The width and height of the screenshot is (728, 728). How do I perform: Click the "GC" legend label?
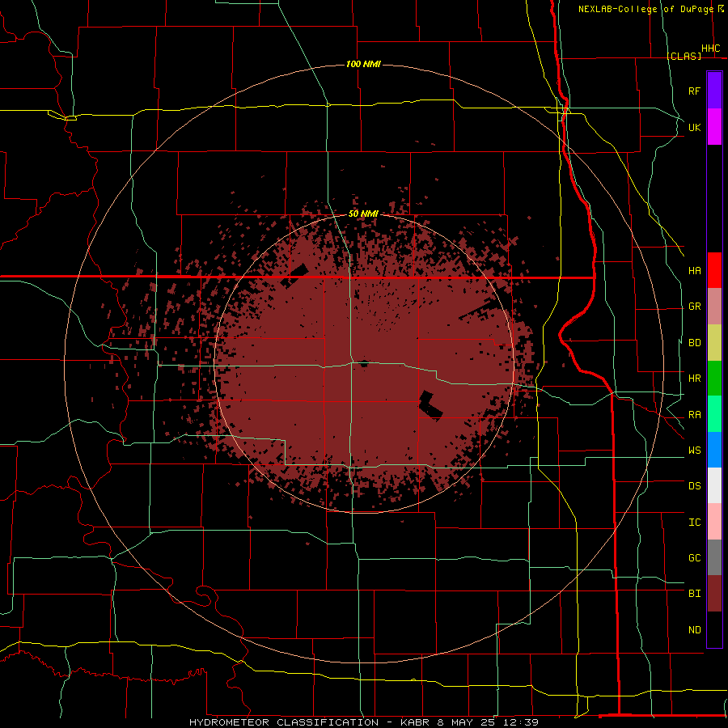click(x=694, y=558)
